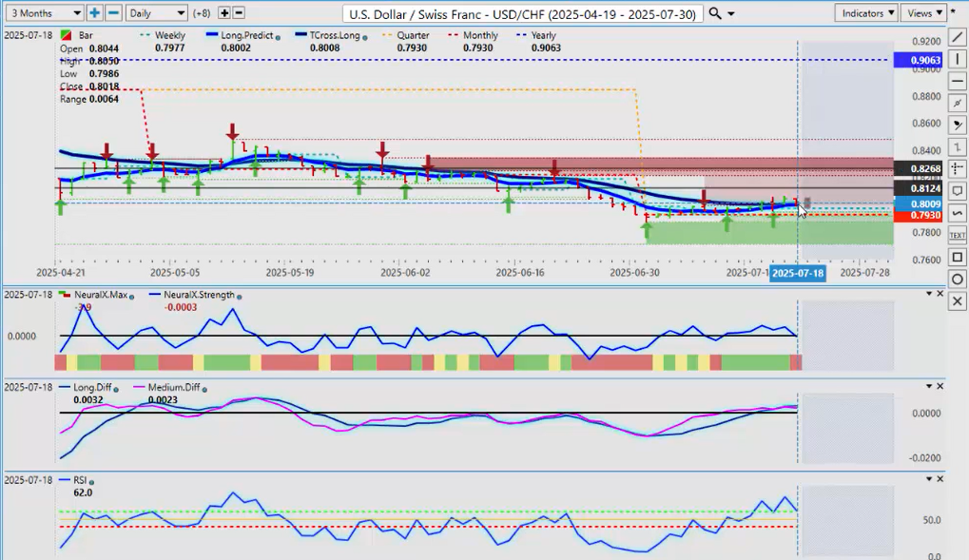Click the magnifier symbol search icon

(x=716, y=13)
